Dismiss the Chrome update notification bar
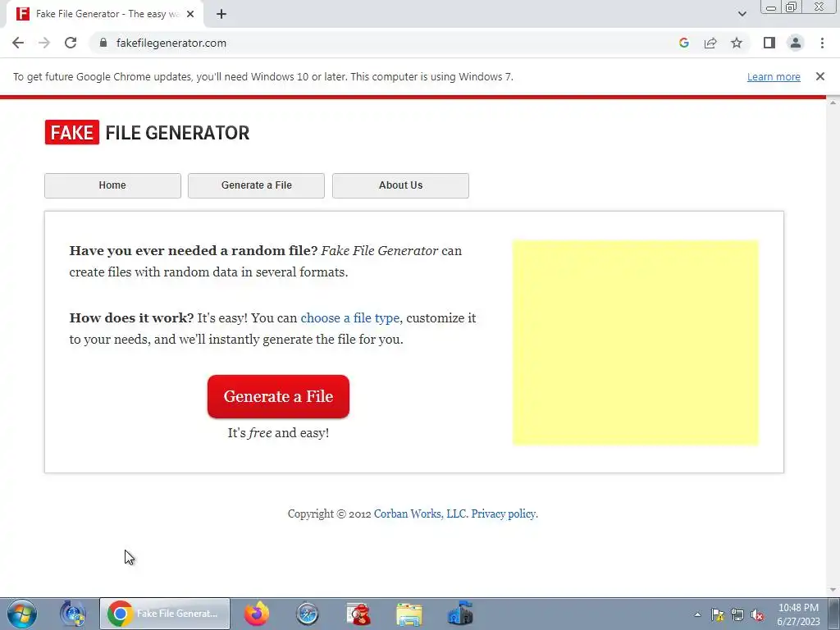The image size is (840, 630). click(819, 76)
